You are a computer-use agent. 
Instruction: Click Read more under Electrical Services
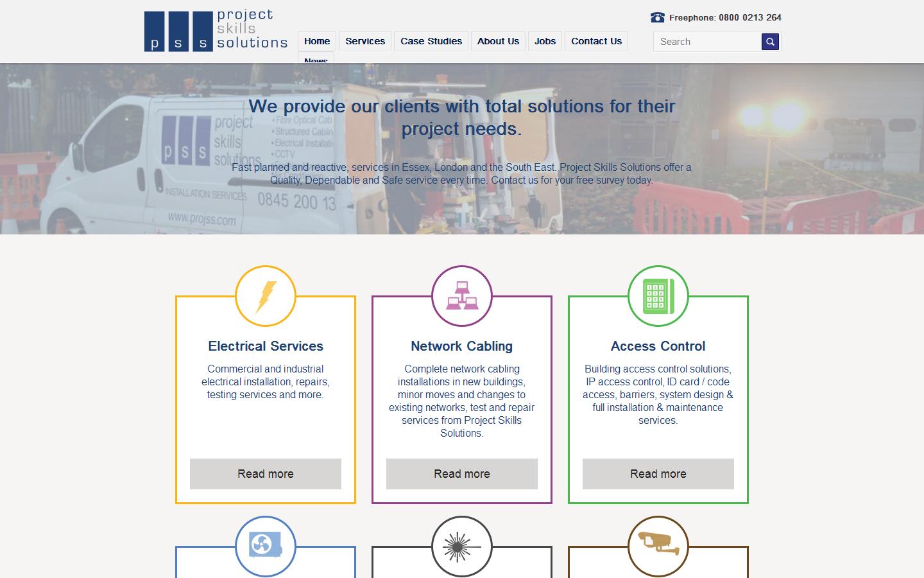coord(266,473)
